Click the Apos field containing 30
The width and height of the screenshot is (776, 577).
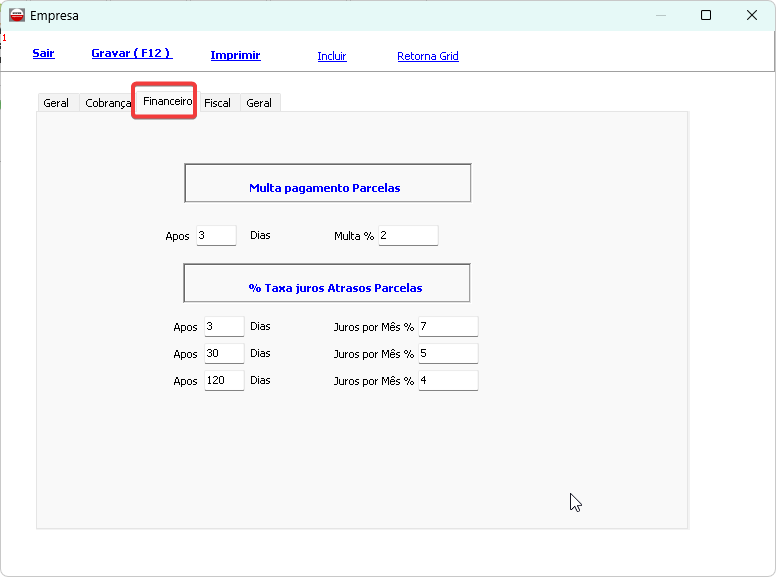[224, 354]
